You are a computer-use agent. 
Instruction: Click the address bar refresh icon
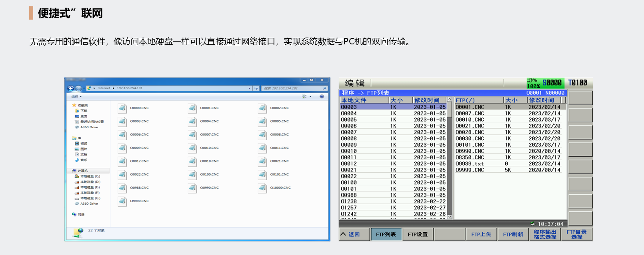(x=256, y=88)
